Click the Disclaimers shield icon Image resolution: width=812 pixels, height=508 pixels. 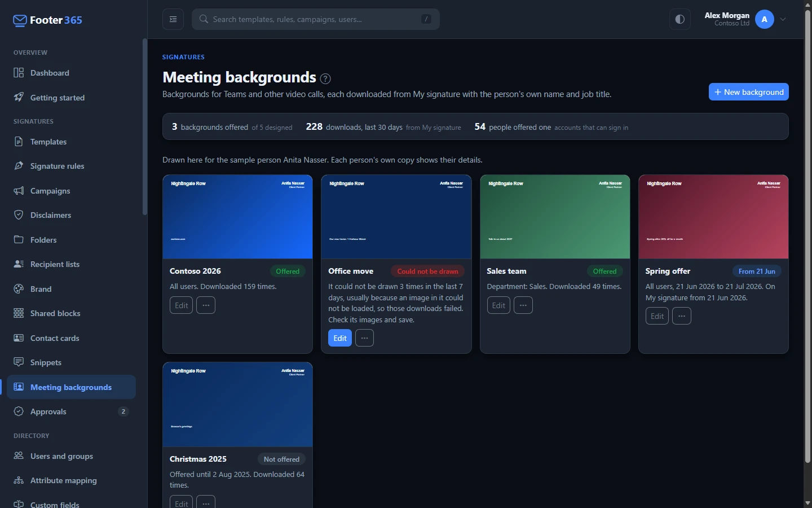pos(19,215)
